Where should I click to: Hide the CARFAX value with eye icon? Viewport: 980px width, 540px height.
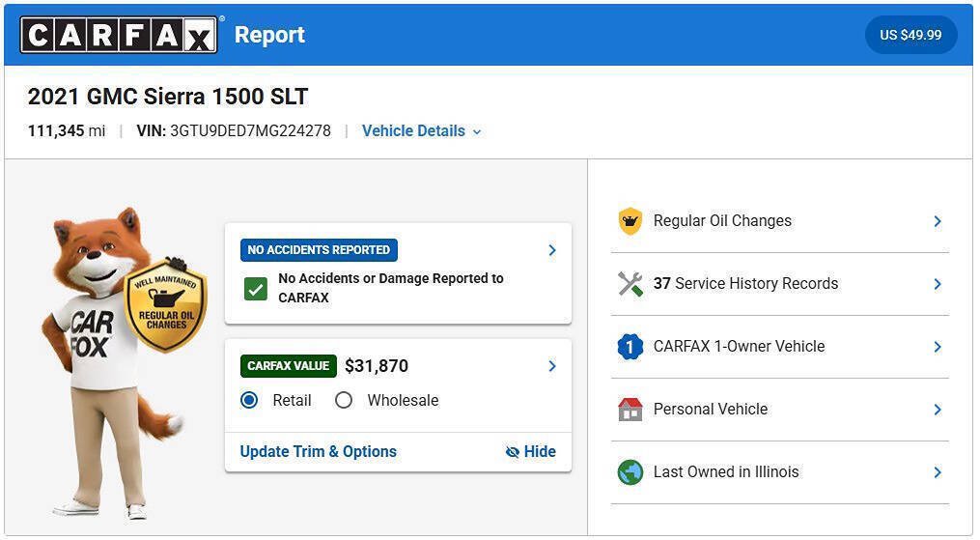pyautogui.click(x=531, y=451)
